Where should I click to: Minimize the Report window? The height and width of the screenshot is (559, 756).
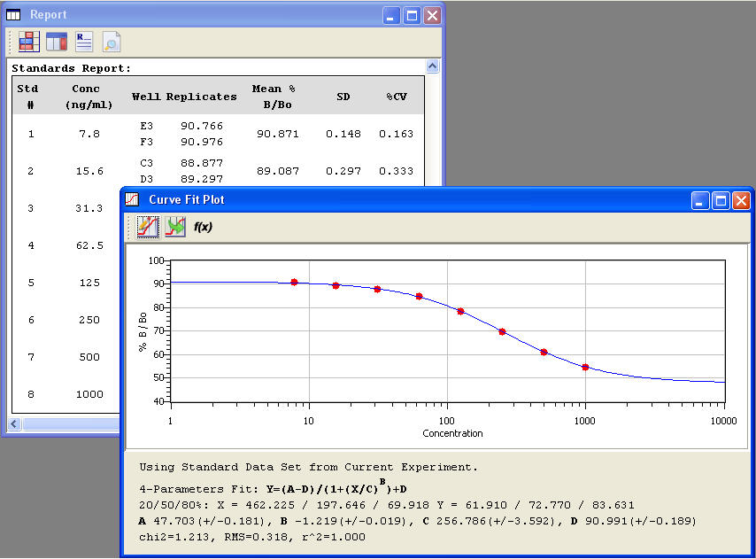391,15
